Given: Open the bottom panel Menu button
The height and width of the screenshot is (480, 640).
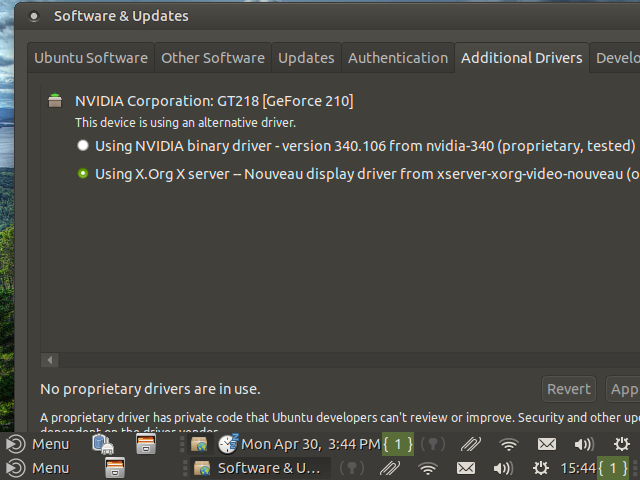Looking at the screenshot, I should (39, 468).
